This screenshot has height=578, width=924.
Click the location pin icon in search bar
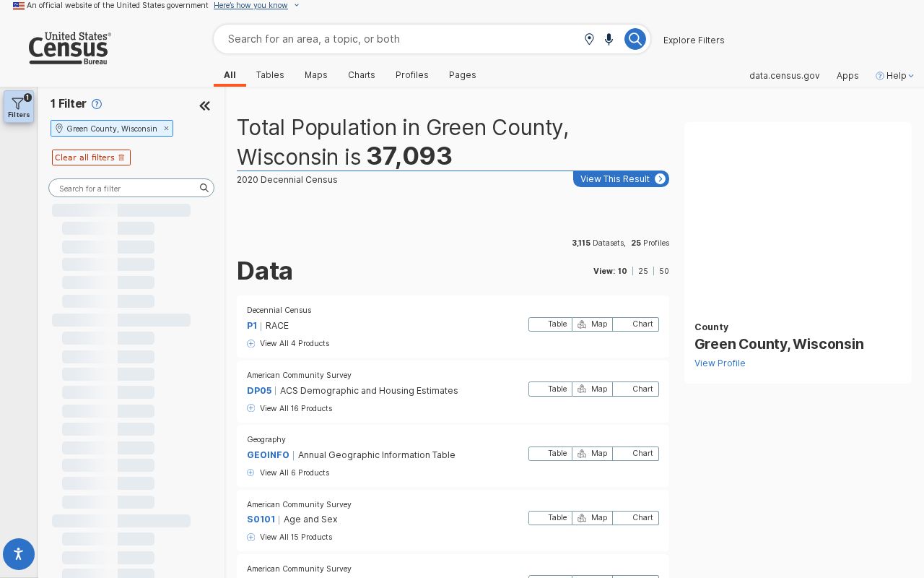[x=589, y=39]
